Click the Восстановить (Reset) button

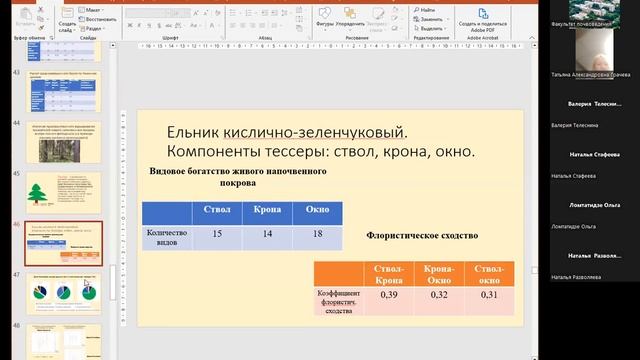pos(98,19)
